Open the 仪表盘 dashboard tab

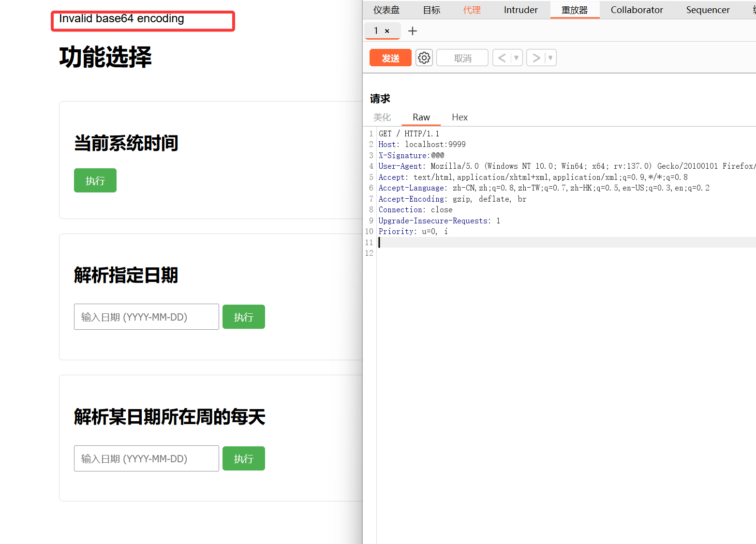386,10
